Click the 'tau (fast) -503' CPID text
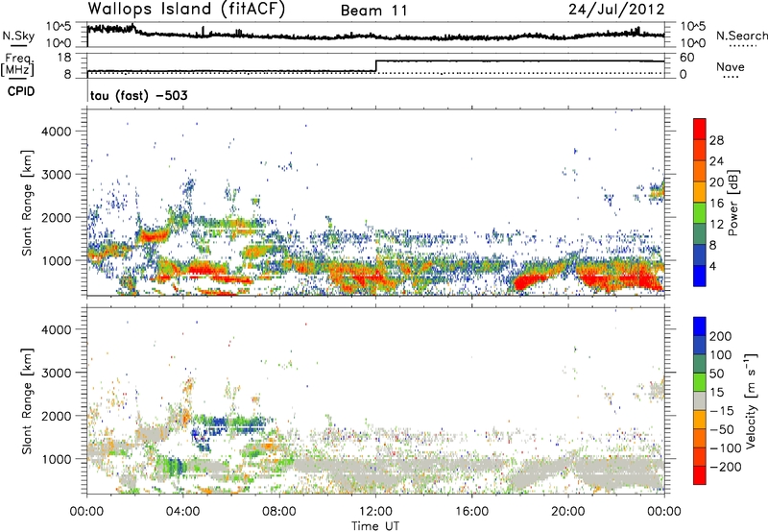Image resolution: width=768 pixels, height=532 pixels. (x=138, y=95)
